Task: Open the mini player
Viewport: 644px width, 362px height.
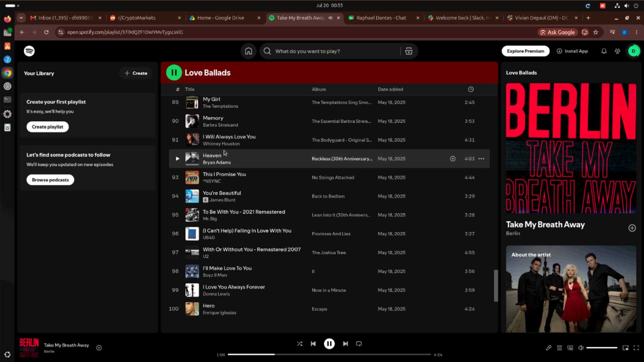Action: [x=625, y=348]
